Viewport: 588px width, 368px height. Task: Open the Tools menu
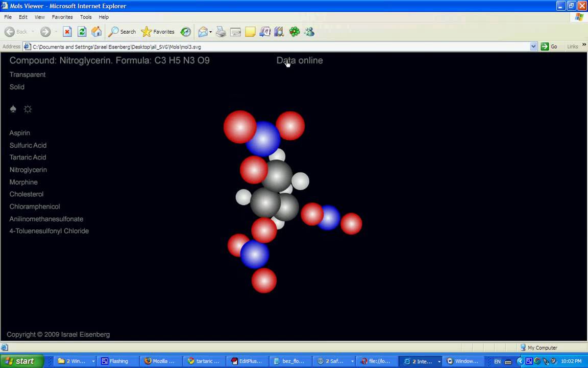(x=86, y=17)
